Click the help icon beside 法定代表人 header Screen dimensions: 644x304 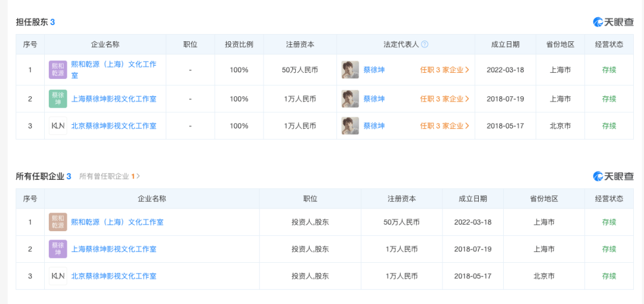tap(425, 45)
